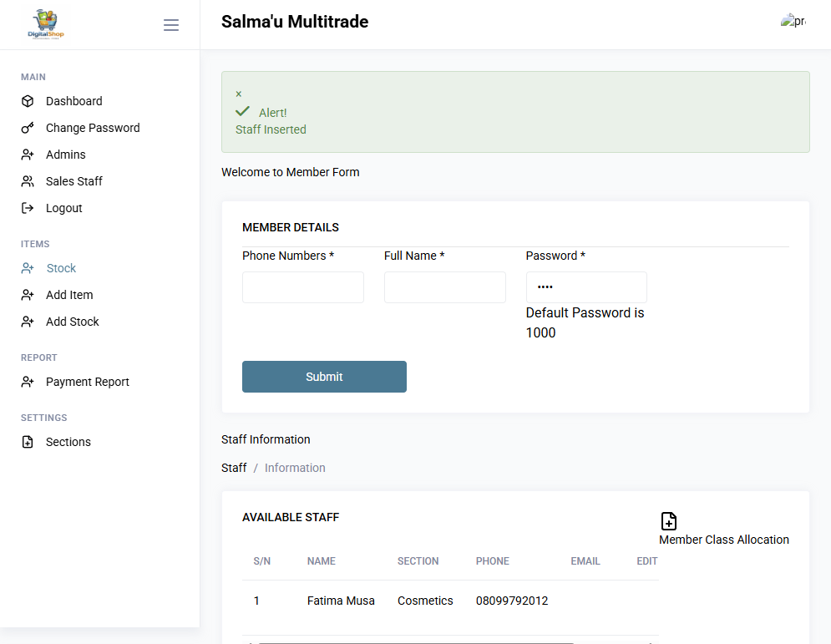Click the Dashboard cube icon
The height and width of the screenshot is (644, 831).
click(28, 101)
